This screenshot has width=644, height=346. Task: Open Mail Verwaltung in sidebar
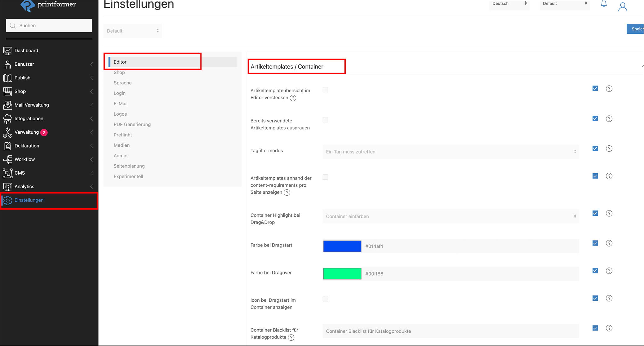pyautogui.click(x=32, y=105)
